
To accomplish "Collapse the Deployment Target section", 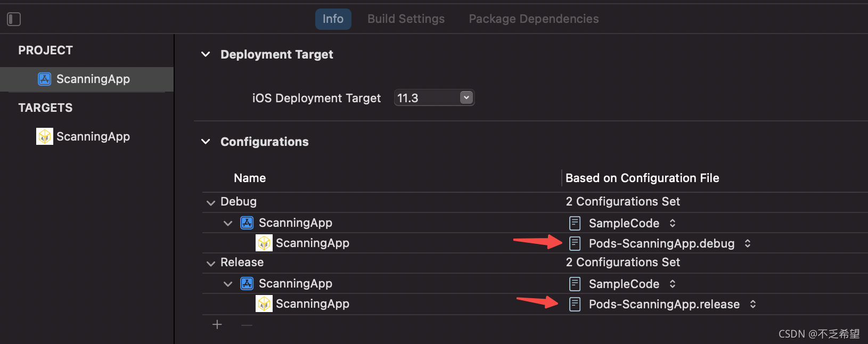I will pos(206,54).
